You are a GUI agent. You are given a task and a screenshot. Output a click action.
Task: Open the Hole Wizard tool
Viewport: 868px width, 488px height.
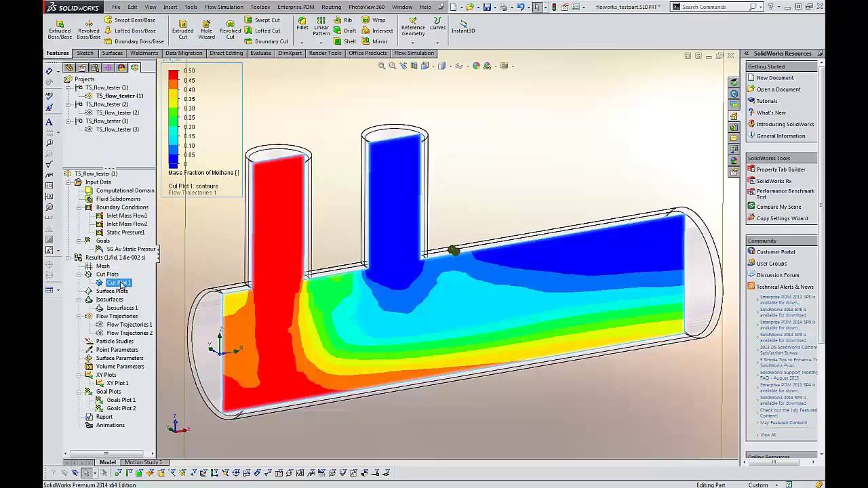(x=207, y=29)
